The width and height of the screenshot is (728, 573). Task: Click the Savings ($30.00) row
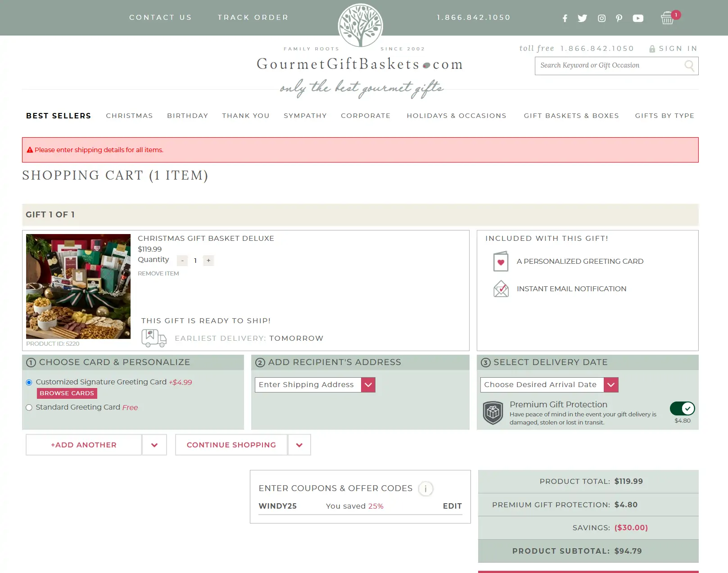(588, 528)
